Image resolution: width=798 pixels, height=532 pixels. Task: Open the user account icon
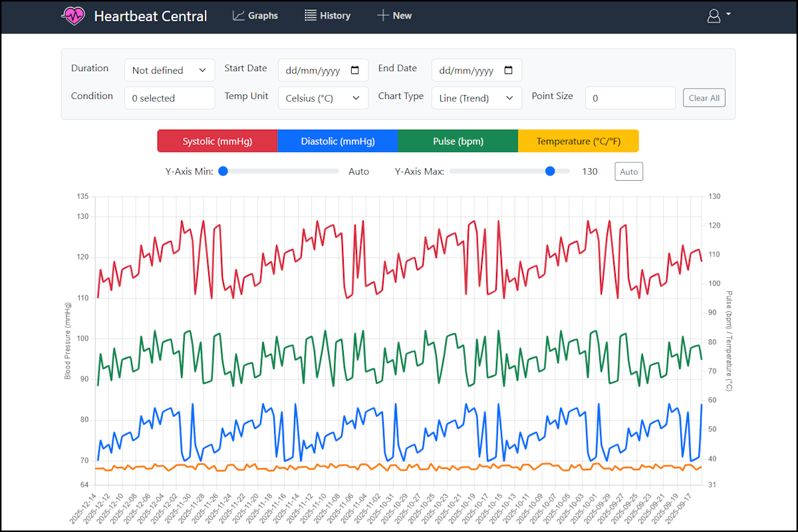[713, 16]
